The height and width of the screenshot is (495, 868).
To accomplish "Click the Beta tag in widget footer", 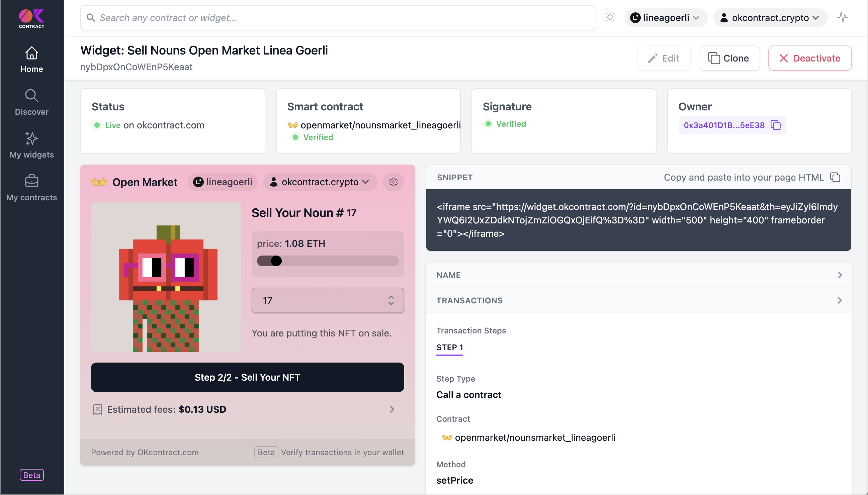I will click(x=266, y=452).
